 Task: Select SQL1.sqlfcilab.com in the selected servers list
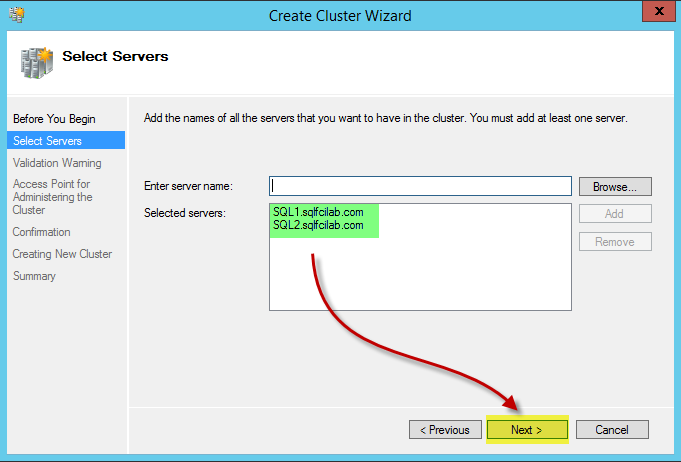(318, 212)
